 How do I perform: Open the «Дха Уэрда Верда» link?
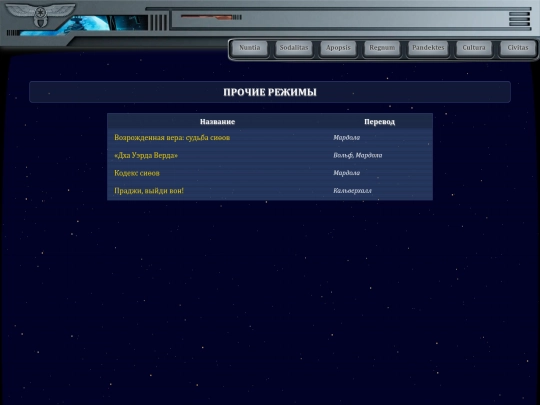(146, 155)
